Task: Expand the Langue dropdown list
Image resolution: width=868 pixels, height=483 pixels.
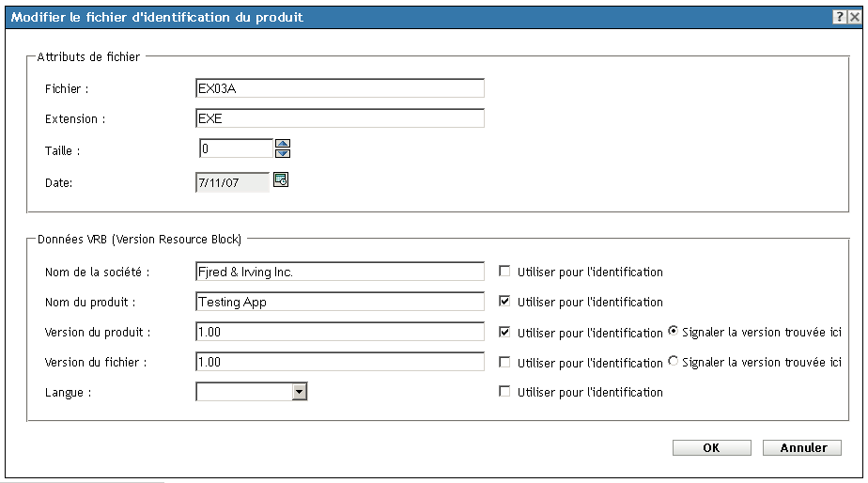Action: (x=300, y=392)
